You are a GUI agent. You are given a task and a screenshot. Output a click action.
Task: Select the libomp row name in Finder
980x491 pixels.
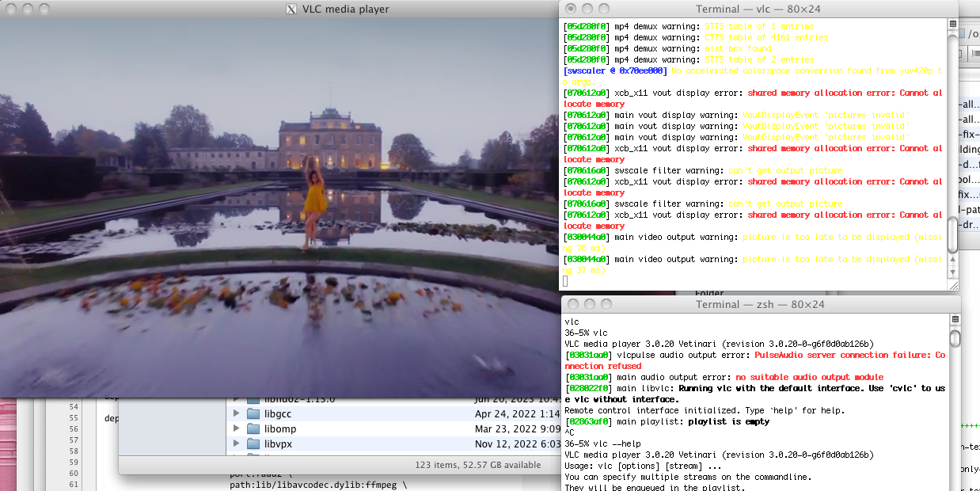[x=280, y=429]
